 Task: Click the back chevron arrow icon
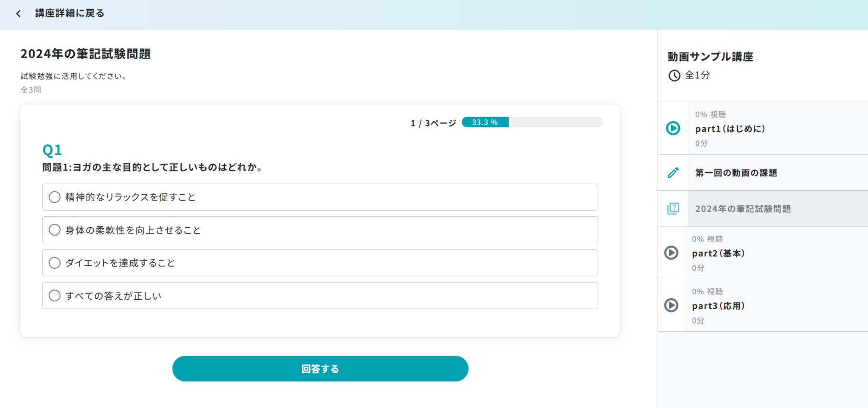click(x=18, y=14)
